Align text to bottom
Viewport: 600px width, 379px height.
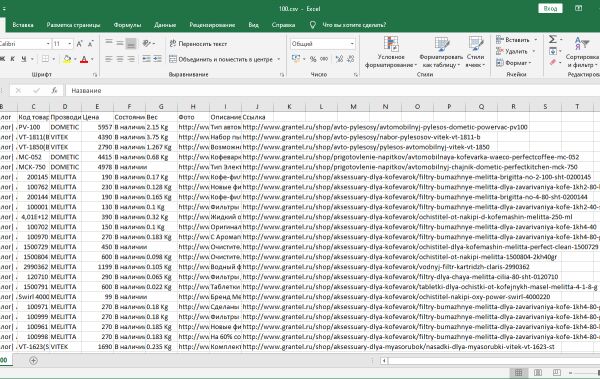(x=131, y=43)
